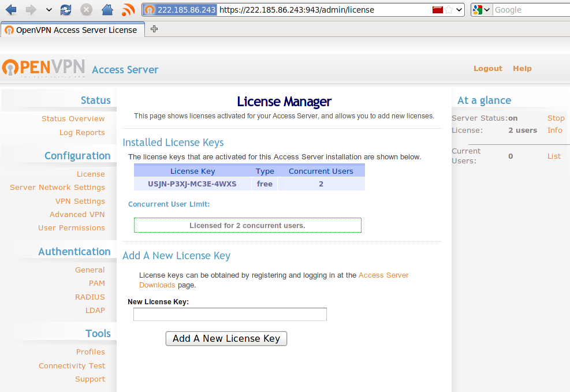Open VPN Settings page
570x392 pixels.
tap(80, 201)
